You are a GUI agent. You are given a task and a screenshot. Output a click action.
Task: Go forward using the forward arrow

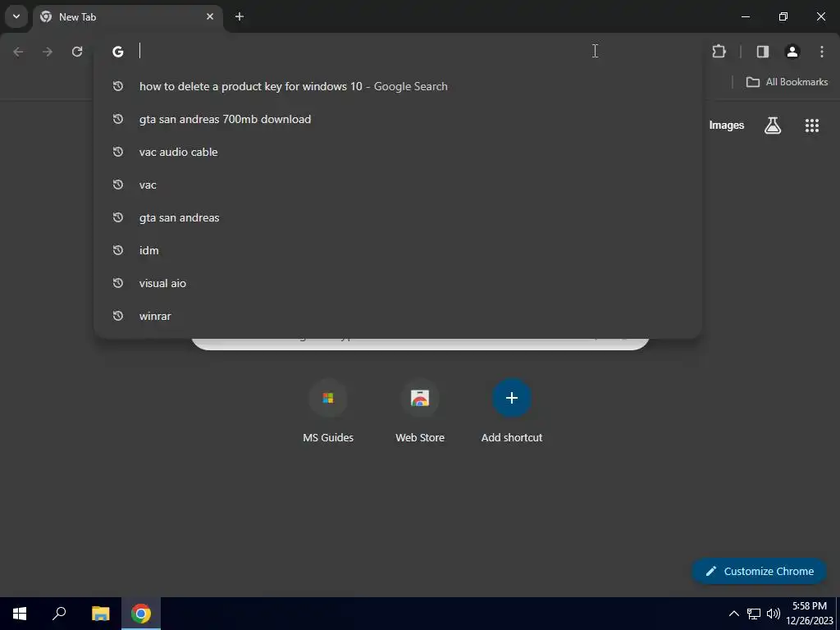(48, 52)
